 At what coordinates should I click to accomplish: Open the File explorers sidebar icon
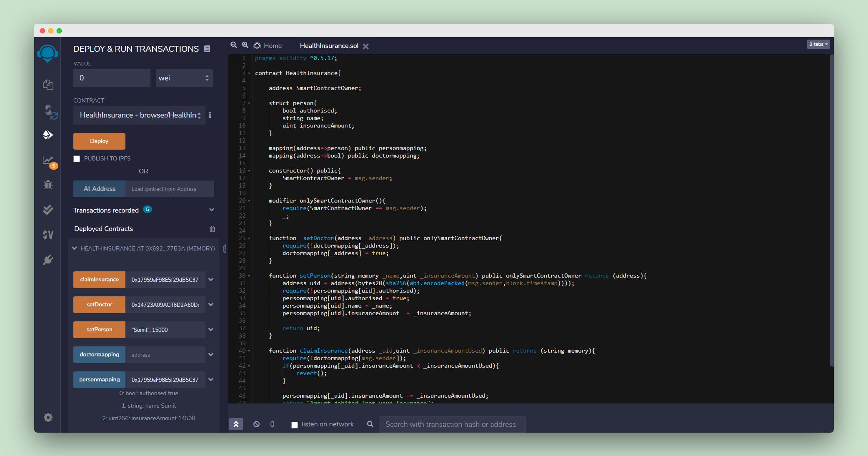click(x=48, y=85)
